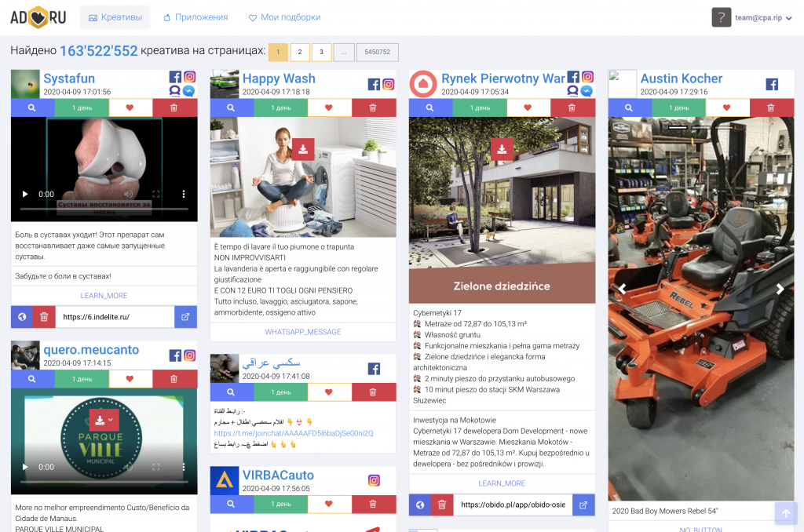
Task: Favorite the Happy Wash creative
Action: 329,107
